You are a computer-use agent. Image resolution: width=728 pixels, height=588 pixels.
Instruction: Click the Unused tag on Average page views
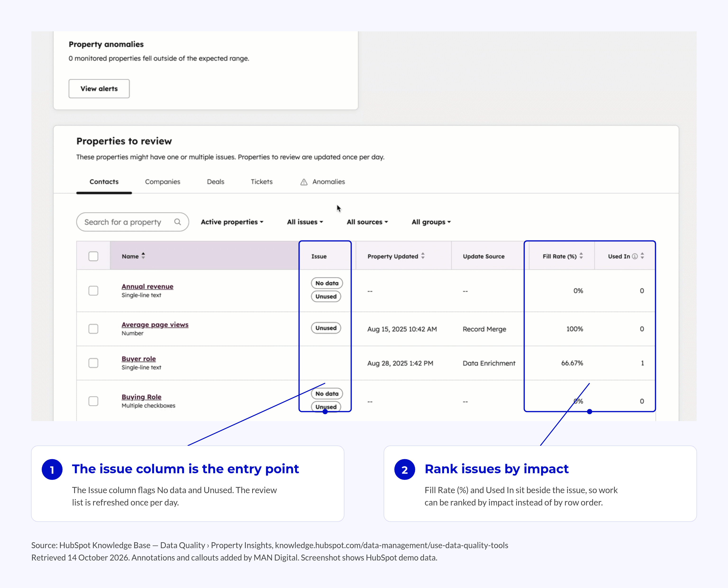pyautogui.click(x=326, y=328)
